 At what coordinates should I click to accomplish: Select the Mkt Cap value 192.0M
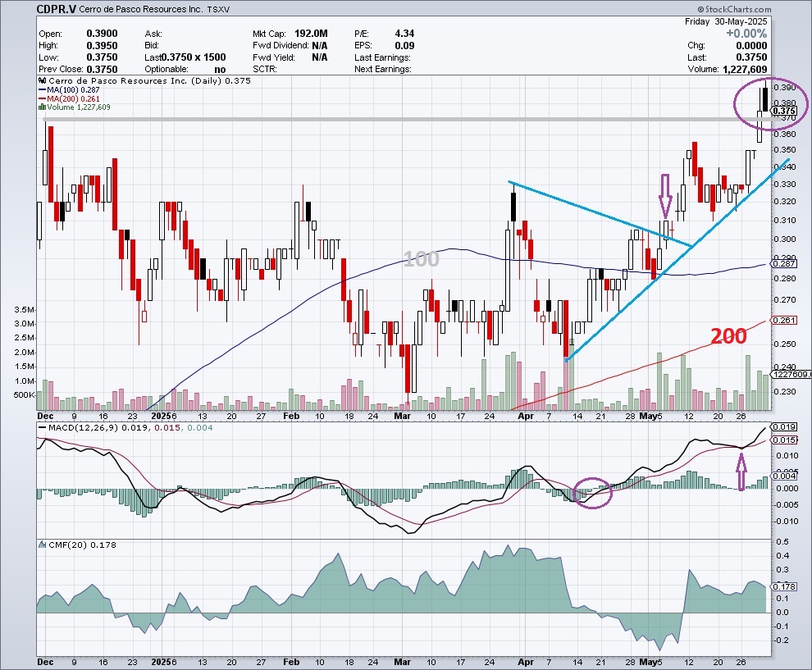pyautogui.click(x=311, y=34)
